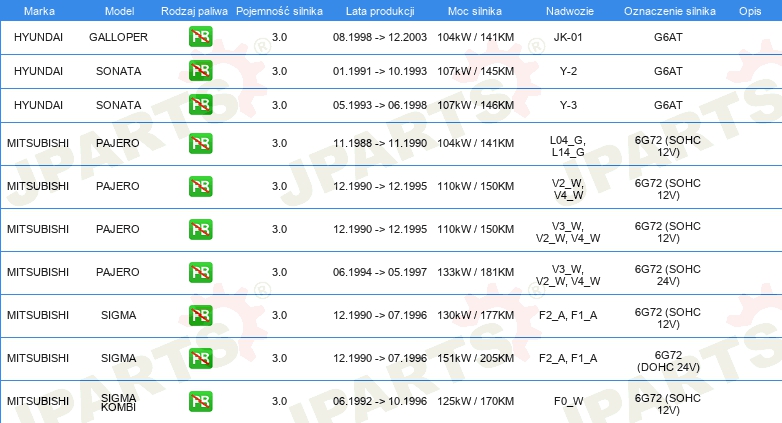Click the JK-01 body cell
This screenshot has width=782, height=423.
pos(568,37)
